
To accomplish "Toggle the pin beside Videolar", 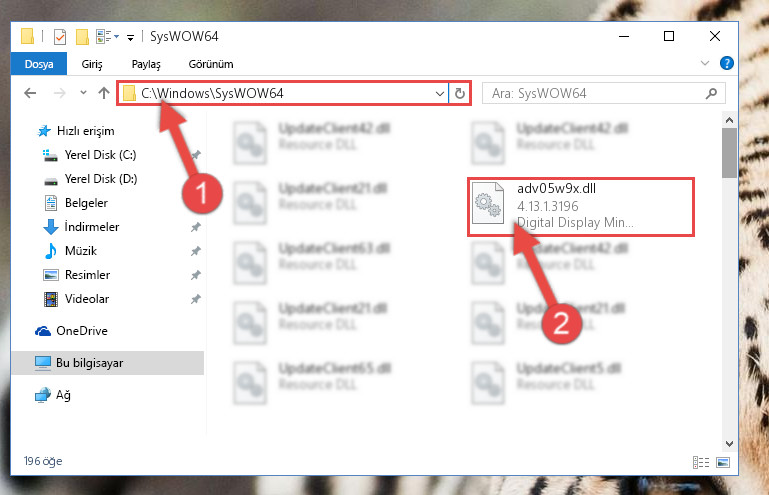I will [x=196, y=299].
